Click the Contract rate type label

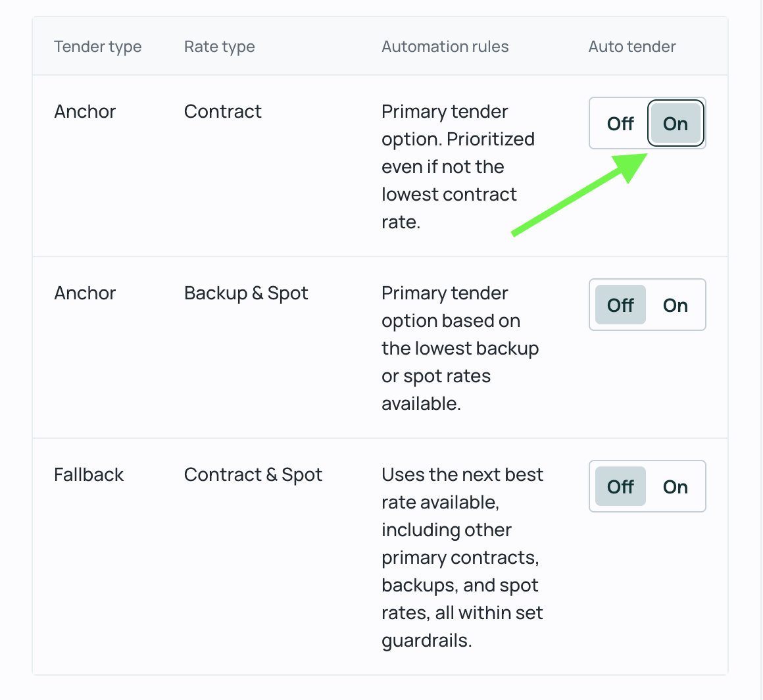[222, 111]
